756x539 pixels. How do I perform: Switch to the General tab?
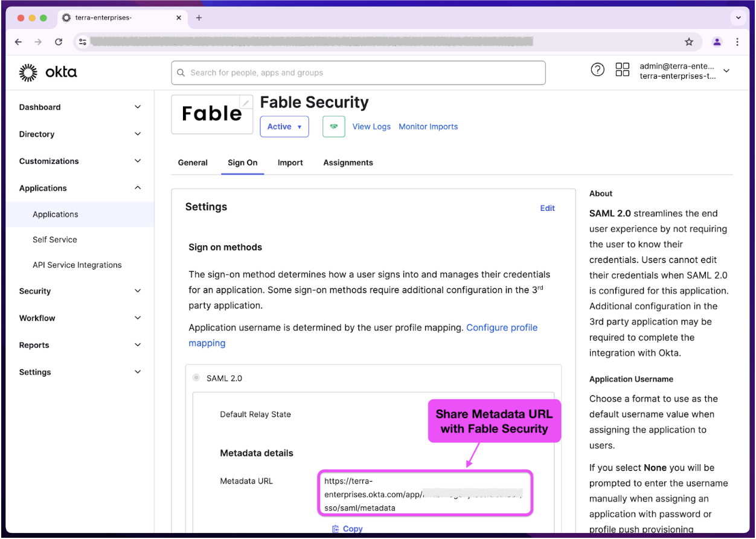[193, 163]
